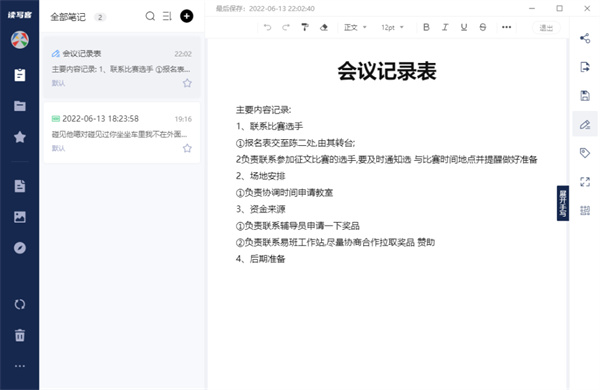Click the sort list icon beside search
Image resolution: width=600 pixels, height=390 pixels.
(167, 16)
